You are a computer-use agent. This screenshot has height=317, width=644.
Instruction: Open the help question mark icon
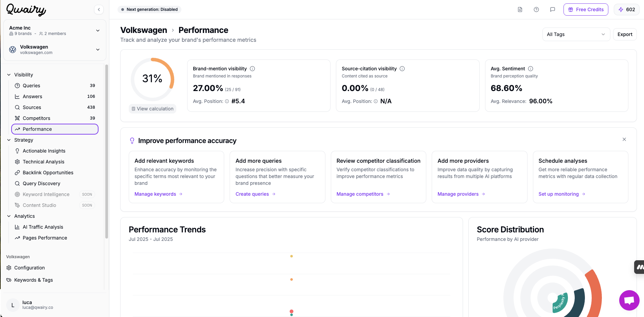536,10
